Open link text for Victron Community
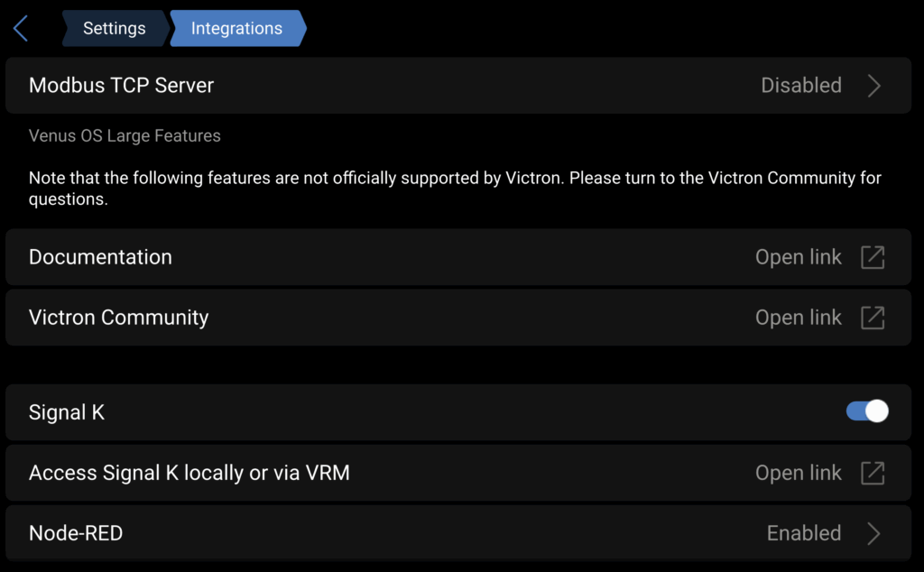Image resolution: width=924 pixels, height=572 pixels. pos(798,318)
